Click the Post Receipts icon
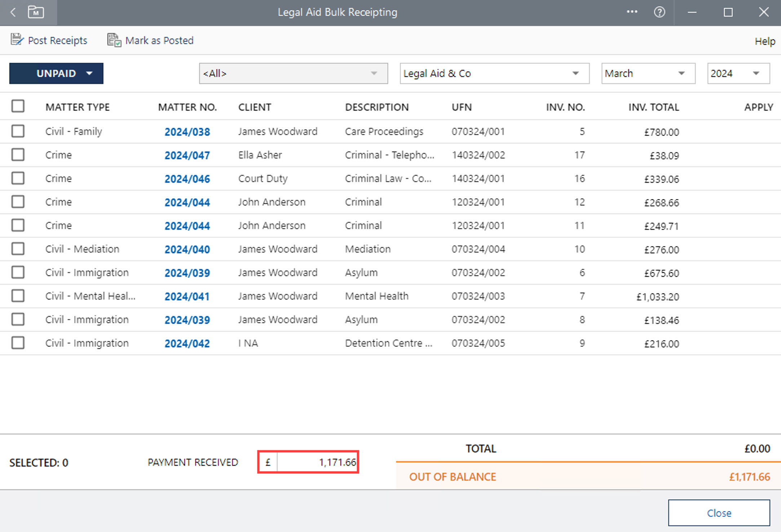Image resolution: width=781 pixels, height=532 pixels. [17, 40]
